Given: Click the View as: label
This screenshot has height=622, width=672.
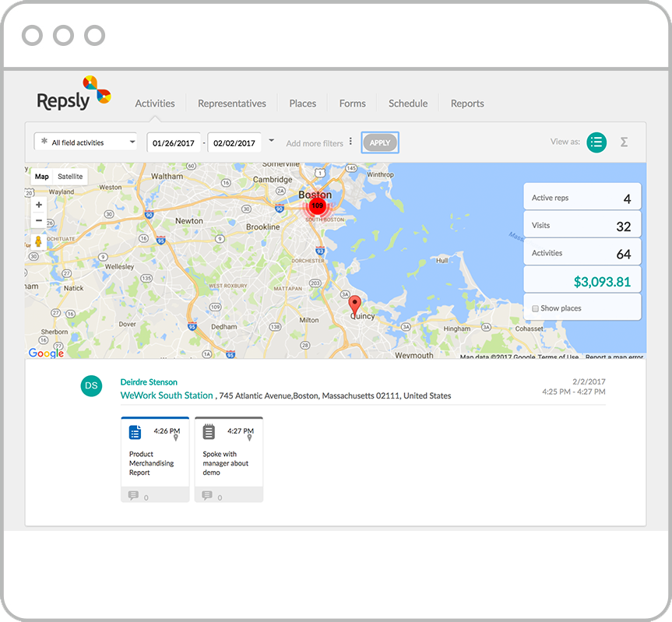Looking at the screenshot, I should click(x=565, y=142).
